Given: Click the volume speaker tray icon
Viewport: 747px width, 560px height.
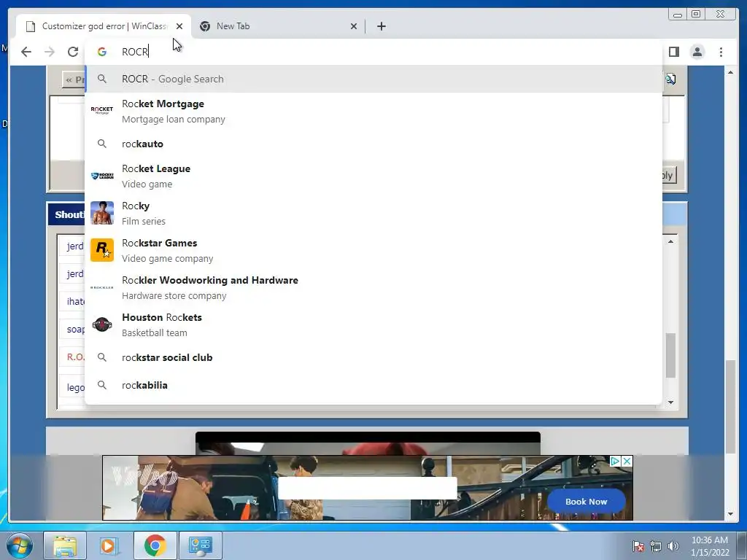Looking at the screenshot, I should point(673,546).
